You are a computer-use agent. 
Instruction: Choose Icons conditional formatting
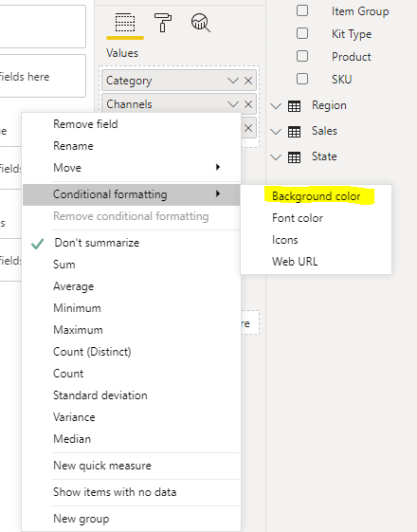click(x=316, y=240)
